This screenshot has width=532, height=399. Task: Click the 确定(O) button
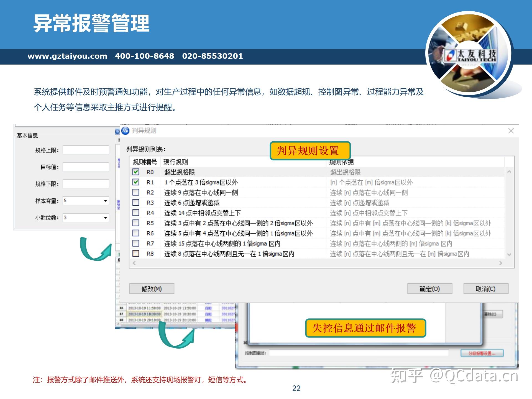tap(430, 289)
